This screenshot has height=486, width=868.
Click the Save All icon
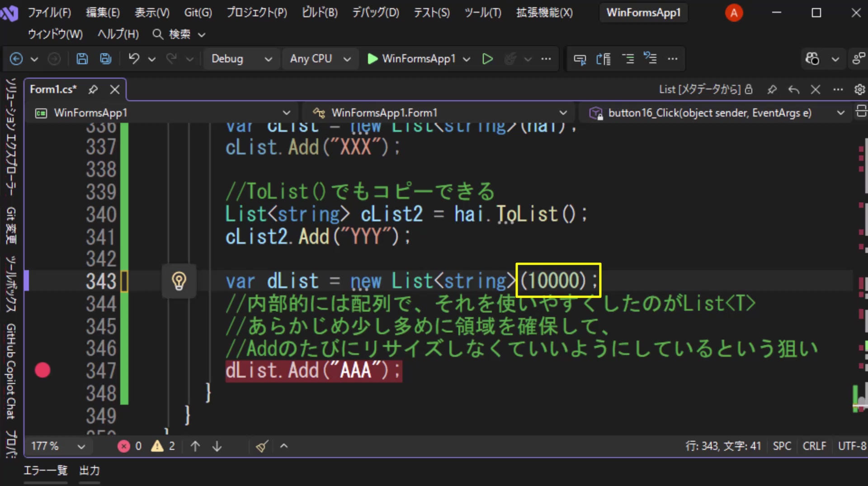click(x=106, y=59)
